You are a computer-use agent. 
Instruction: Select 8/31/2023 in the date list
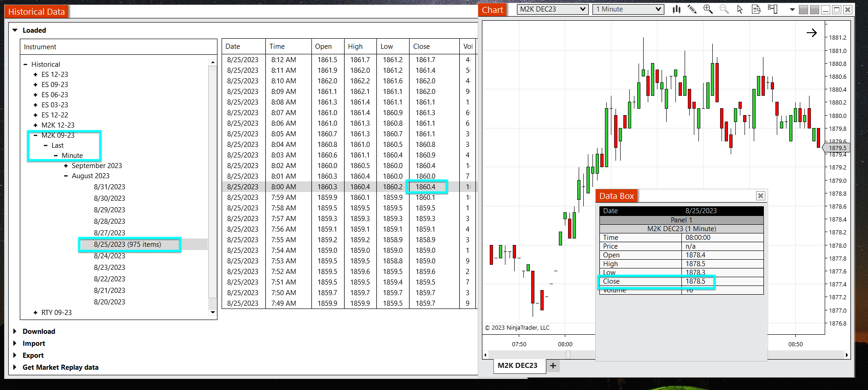110,187
